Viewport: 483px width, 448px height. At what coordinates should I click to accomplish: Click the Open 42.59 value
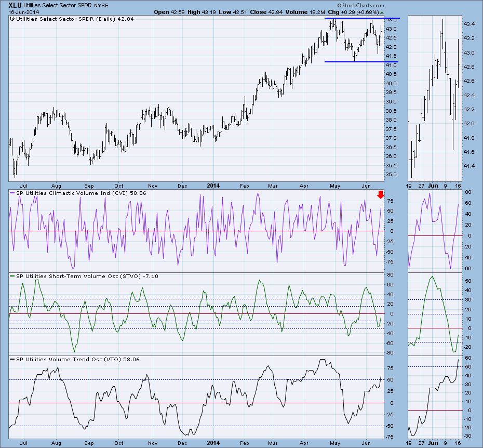tap(169, 12)
